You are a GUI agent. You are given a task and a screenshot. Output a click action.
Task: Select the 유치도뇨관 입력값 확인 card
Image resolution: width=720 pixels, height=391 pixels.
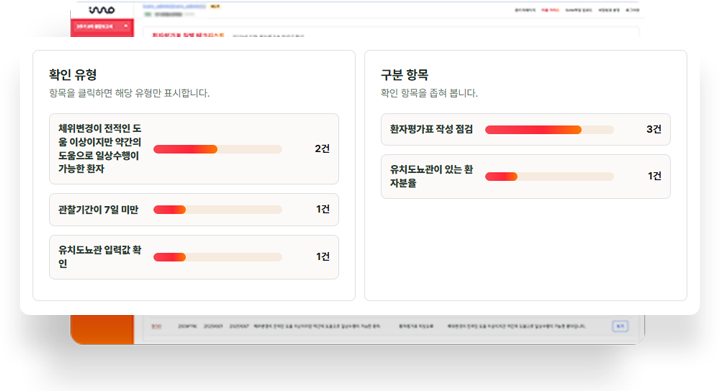(194, 257)
